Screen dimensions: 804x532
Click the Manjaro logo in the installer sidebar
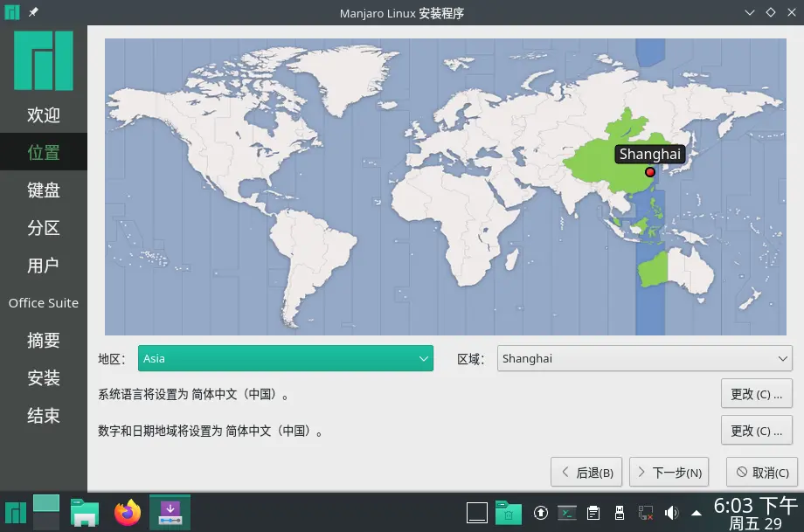pos(43,60)
